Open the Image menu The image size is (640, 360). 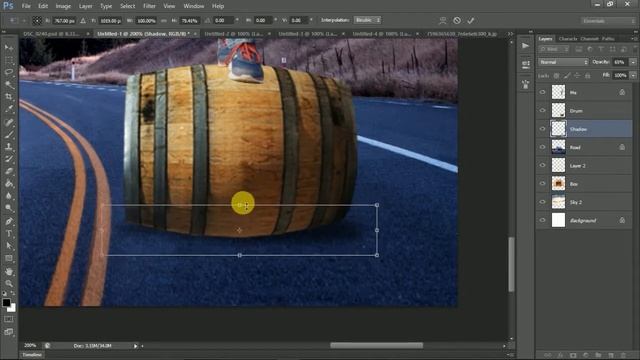[63, 6]
